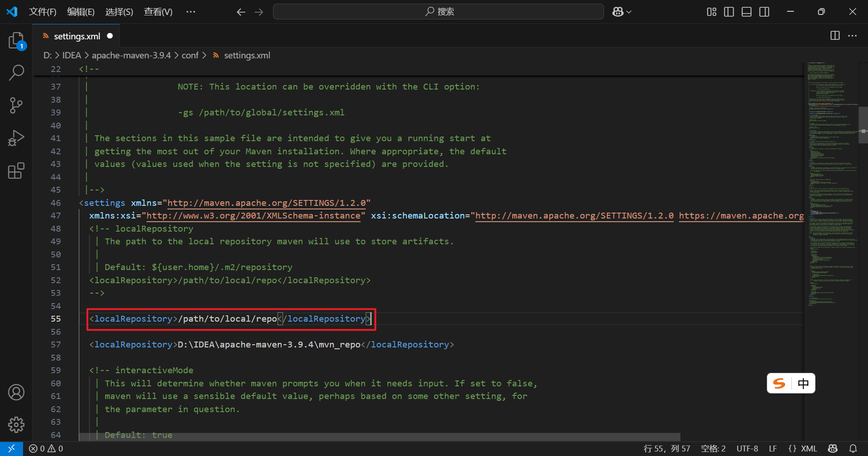The width and height of the screenshot is (868, 456).
Task: Click line number 46 in gutter
Action: click(x=56, y=203)
